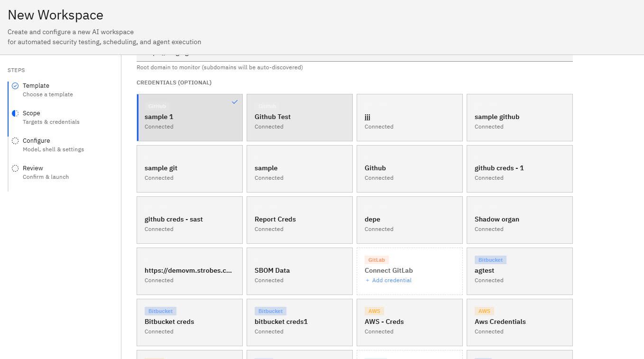
Task: Click the AWS badge on Aws Credentials card
Action: point(484,311)
